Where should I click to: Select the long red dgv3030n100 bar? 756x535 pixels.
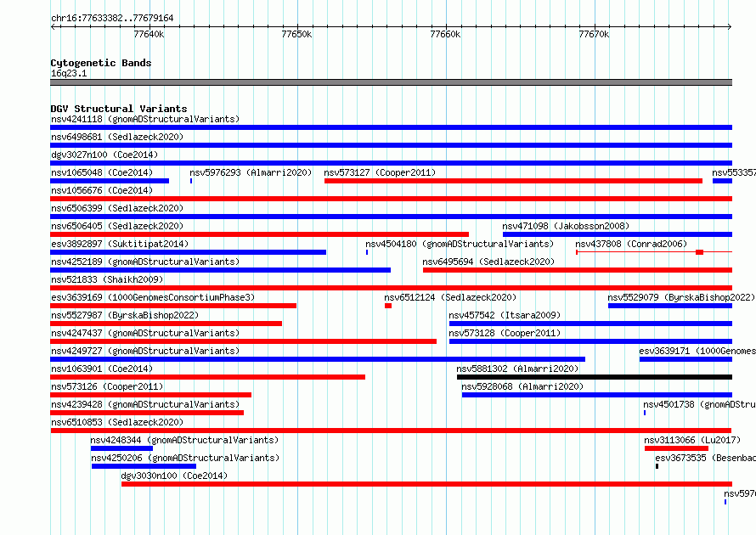click(426, 484)
